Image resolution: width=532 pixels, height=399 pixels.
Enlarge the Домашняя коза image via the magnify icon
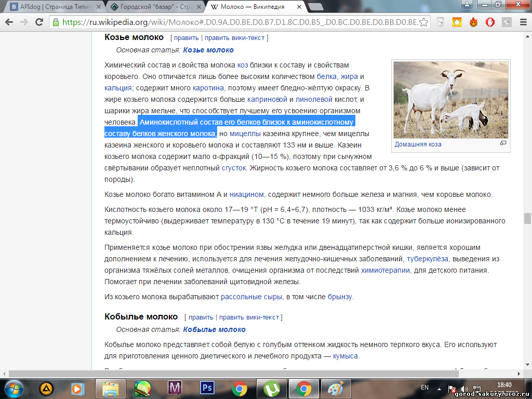503,143
